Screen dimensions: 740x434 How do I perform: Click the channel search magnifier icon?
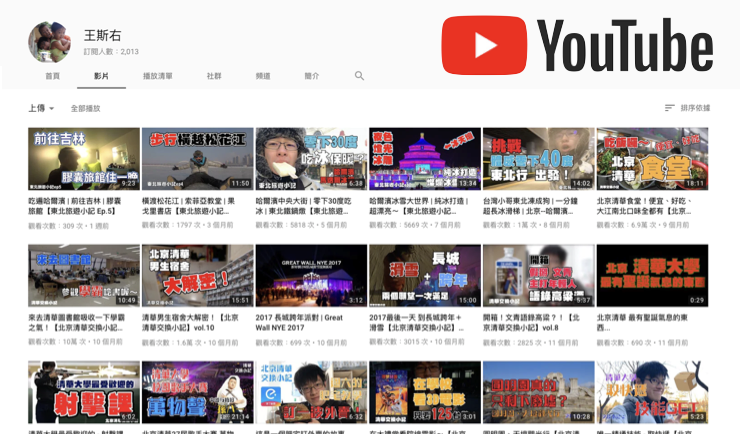[359, 75]
